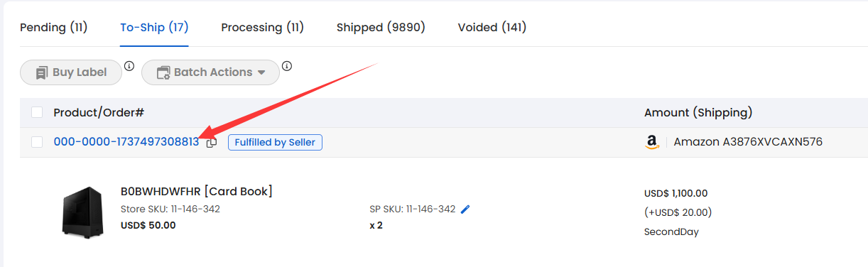Screen dimensions: 868x267
Task: Go to the Shipped (9890) tab
Action: pyautogui.click(x=381, y=28)
